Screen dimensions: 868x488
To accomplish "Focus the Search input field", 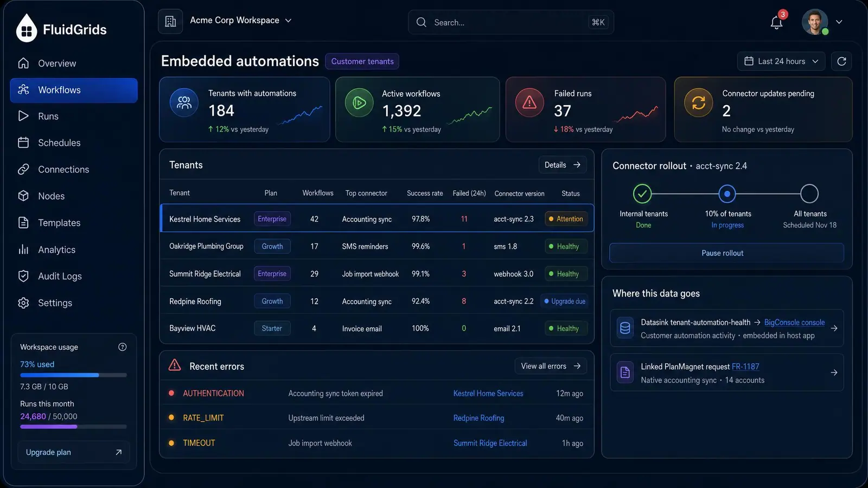I will 510,22.
